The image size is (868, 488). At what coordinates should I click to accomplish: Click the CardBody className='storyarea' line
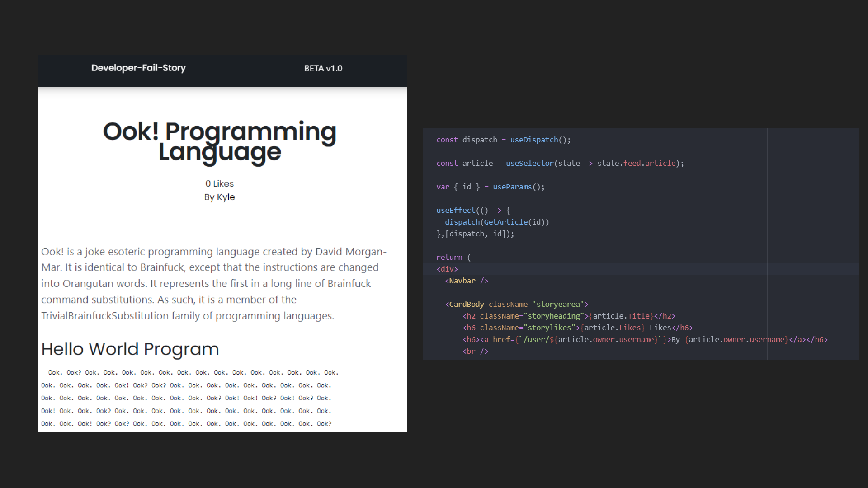(517, 304)
